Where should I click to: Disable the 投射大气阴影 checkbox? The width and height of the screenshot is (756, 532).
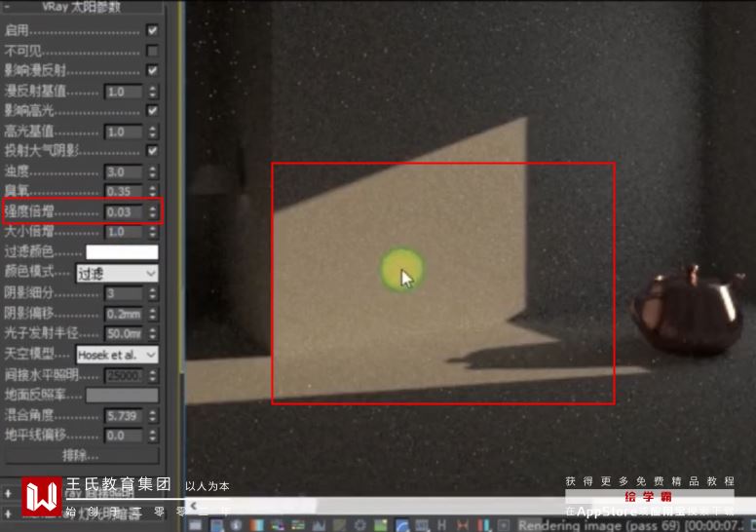pos(152,151)
